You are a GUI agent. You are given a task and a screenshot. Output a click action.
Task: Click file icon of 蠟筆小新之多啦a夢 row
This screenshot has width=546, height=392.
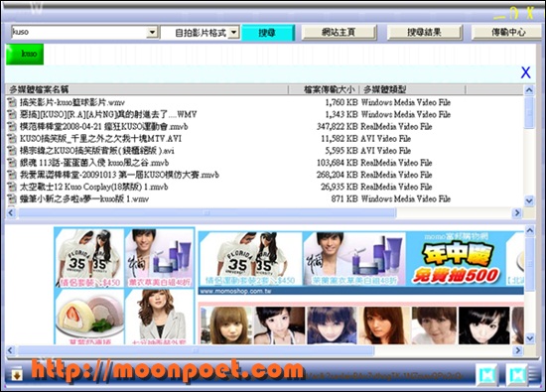coord(12,199)
